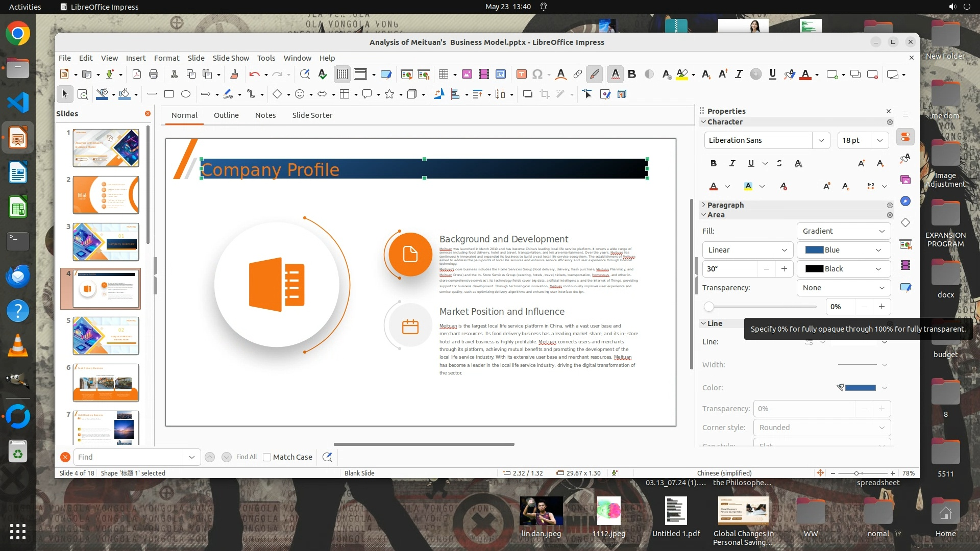
Task: Switch to the Slide Sorter tab
Action: 312,115
